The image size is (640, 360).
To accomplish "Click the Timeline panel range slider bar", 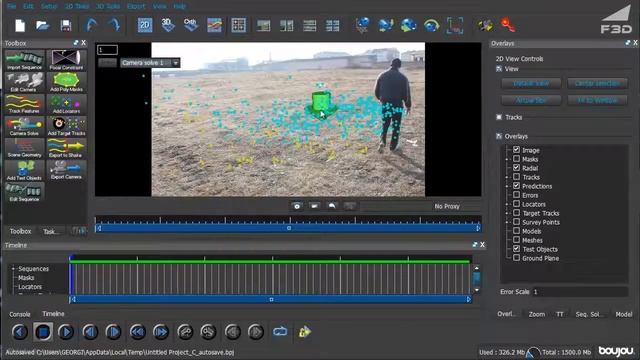I will (x=271, y=300).
